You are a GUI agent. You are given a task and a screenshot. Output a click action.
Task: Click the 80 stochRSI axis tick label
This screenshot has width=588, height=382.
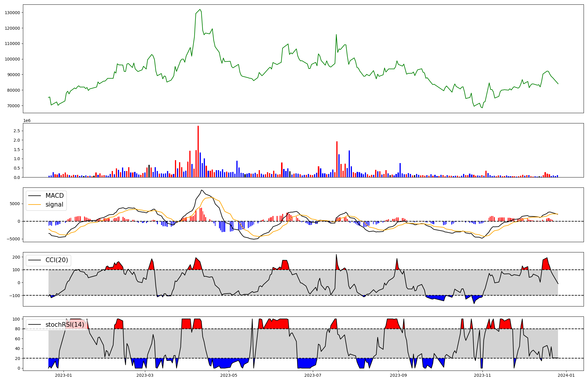point(17,329)
